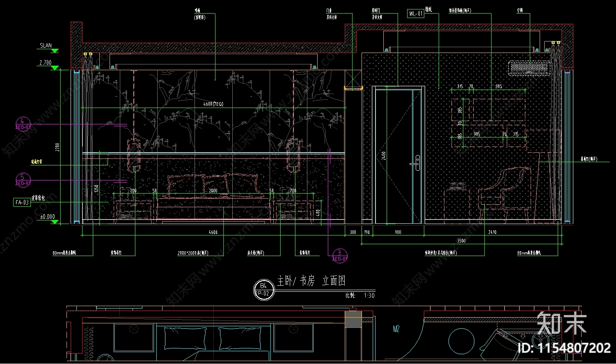Screen dimensions: 616x364
Task: Click left nightstand lamp symbol in plan
Action: [x=134, y=329]
